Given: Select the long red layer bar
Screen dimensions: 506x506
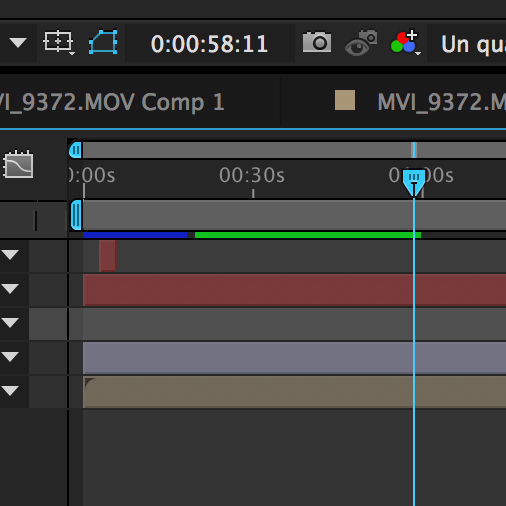Looking at the screenshot, I should 294,290.
